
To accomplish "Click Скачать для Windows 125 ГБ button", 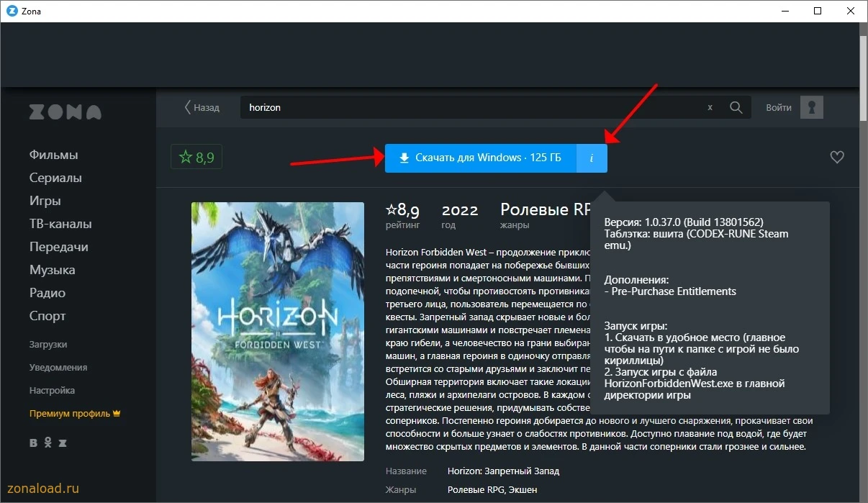I will click(x=481, y=158).
